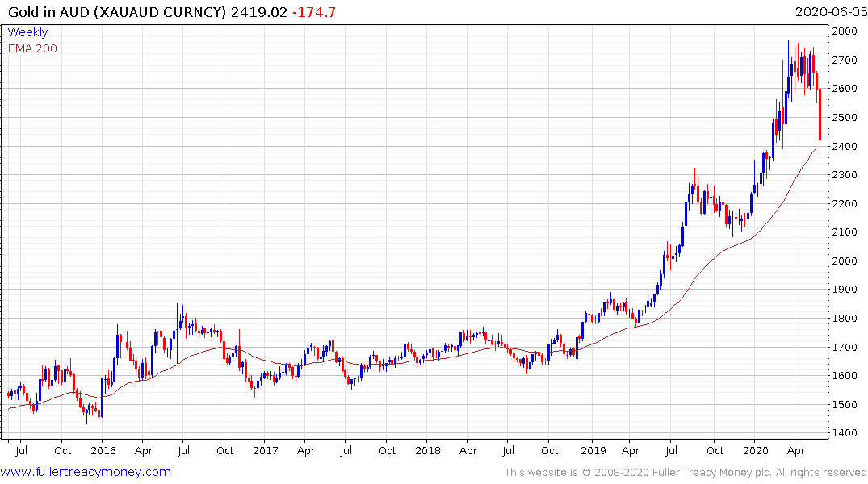
Task: Click the 2000 price axis label
Action: [x=845, y=261]
